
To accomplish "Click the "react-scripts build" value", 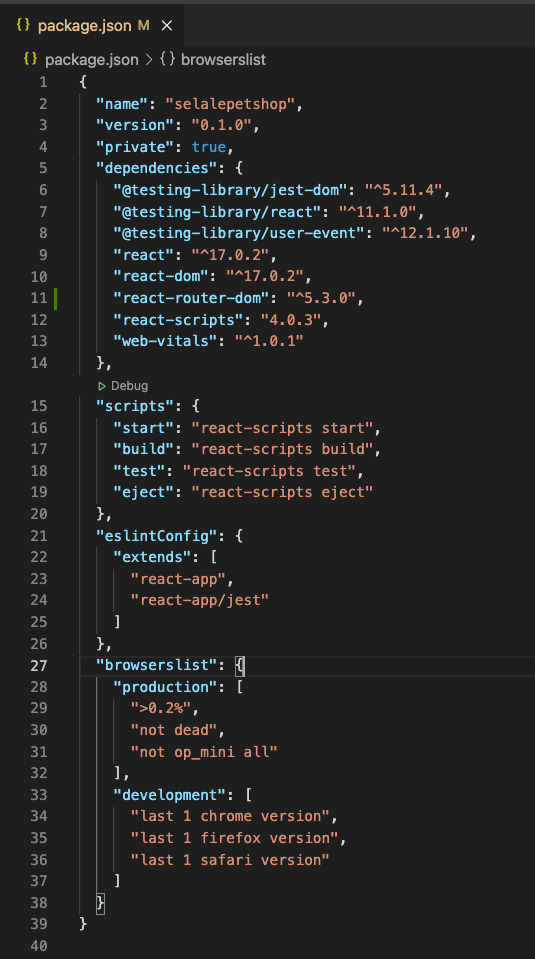I will [x=282, y=450].
